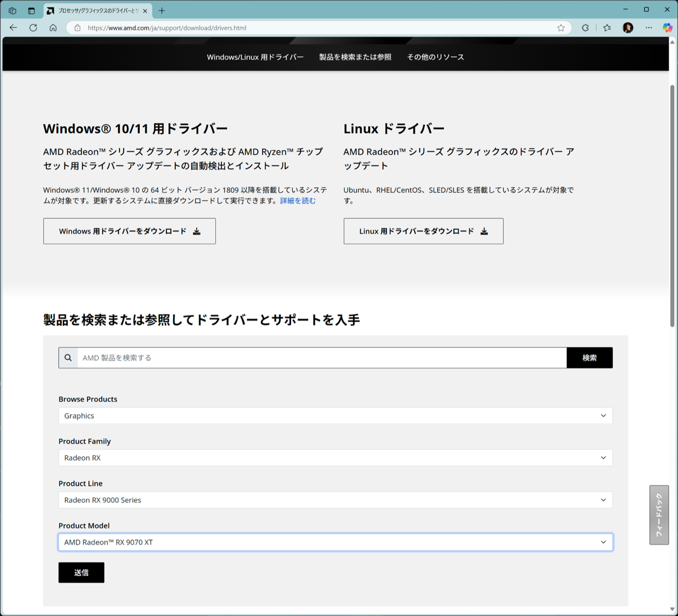Screen dimensions: 678x616
Task: Open the browser profile avatar
Action: [628, 28]
